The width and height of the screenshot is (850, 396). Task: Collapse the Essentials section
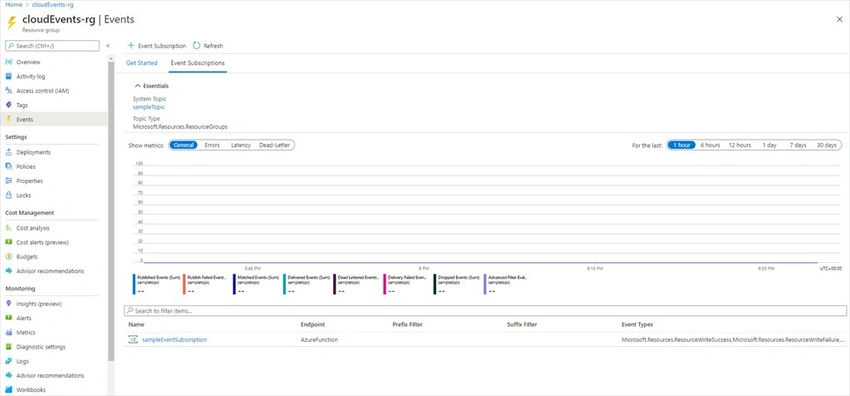coord(138,86)
